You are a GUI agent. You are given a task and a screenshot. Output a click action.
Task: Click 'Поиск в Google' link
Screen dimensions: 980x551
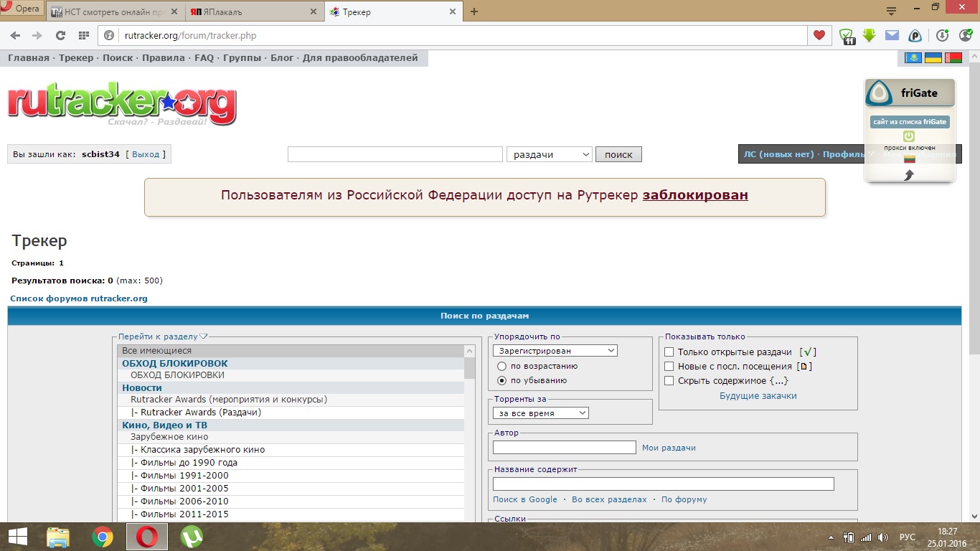525,499
